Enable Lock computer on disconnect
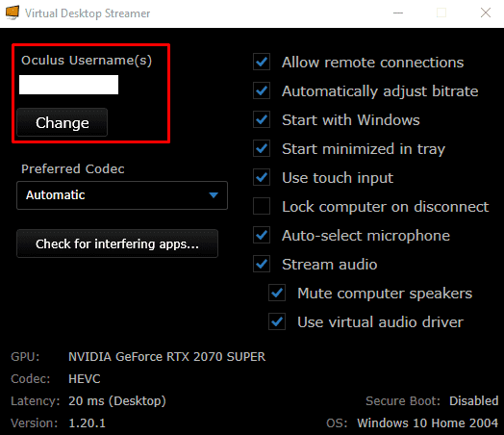 (x=262, y=206)
